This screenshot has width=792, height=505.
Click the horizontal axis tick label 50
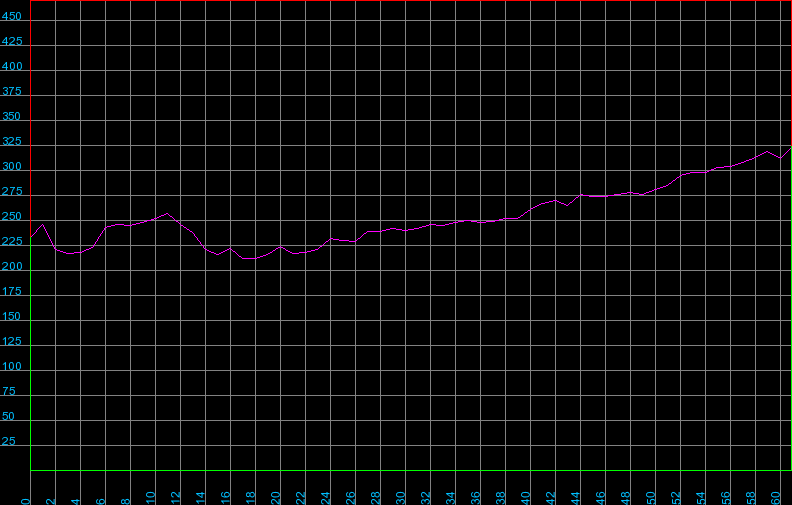(x=651, y=497)
